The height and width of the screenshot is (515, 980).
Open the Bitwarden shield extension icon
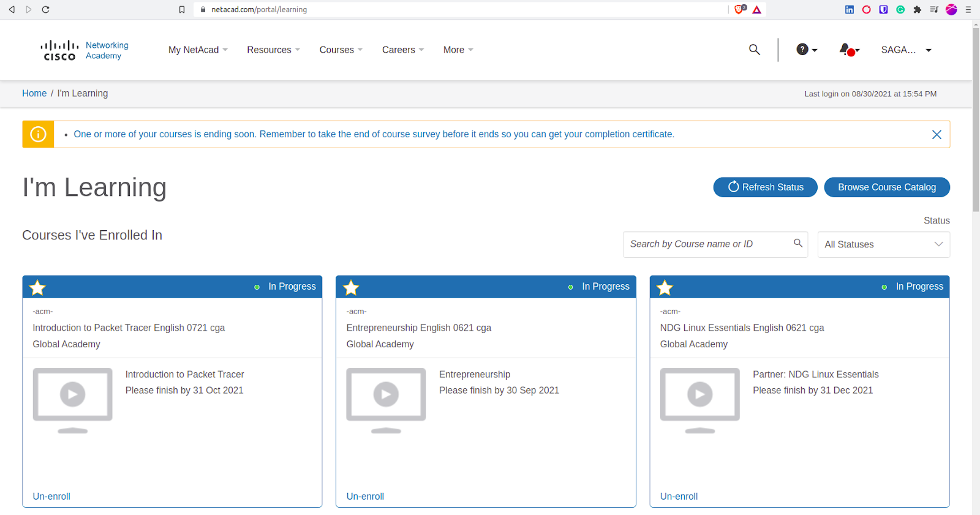[x=883, y=10]
